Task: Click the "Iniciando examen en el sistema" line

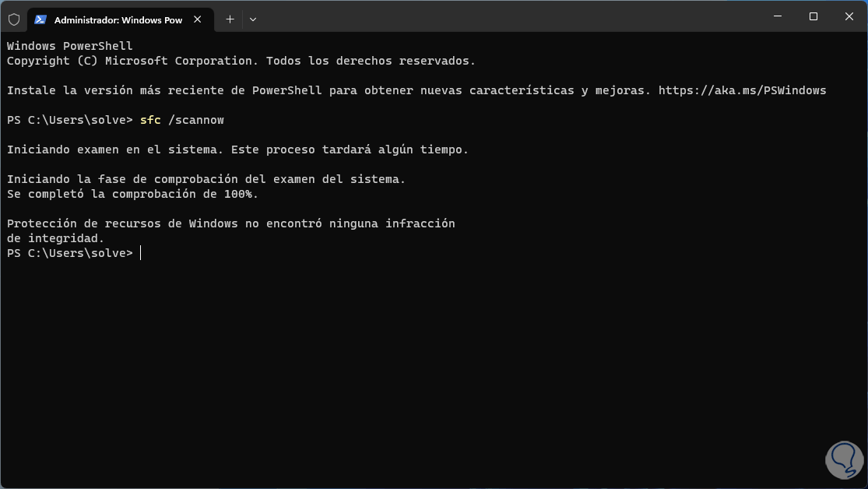Action: pyautogui.click(x=237, y=150)
